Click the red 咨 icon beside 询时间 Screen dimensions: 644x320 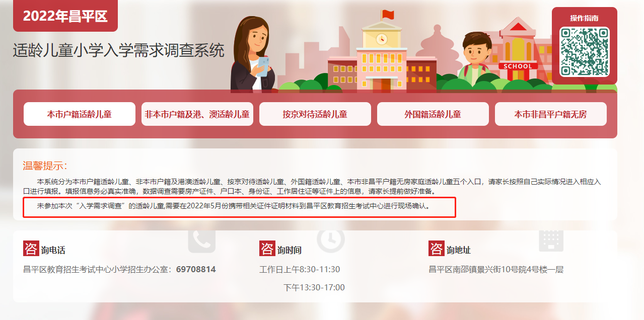click(267, 249)
